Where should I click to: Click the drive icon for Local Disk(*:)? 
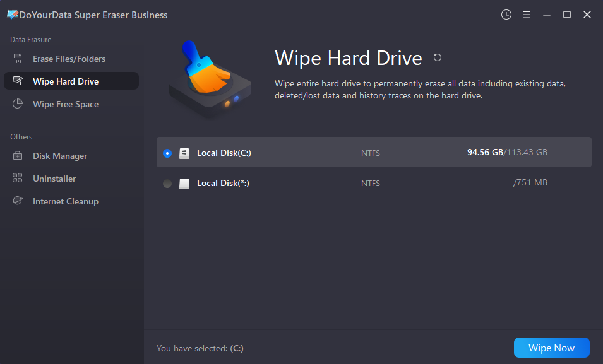click(184, 184)
